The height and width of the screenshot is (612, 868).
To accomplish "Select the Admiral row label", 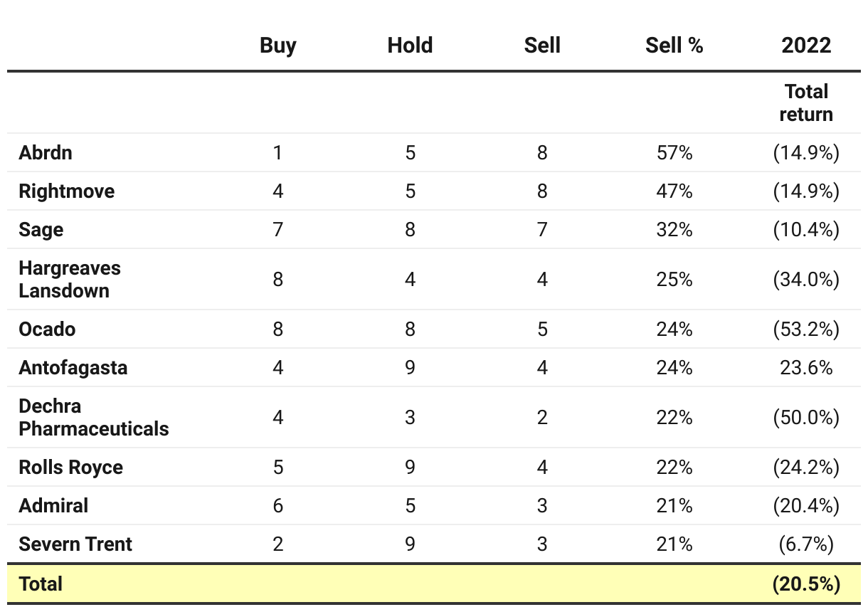I will click(53, 506).
